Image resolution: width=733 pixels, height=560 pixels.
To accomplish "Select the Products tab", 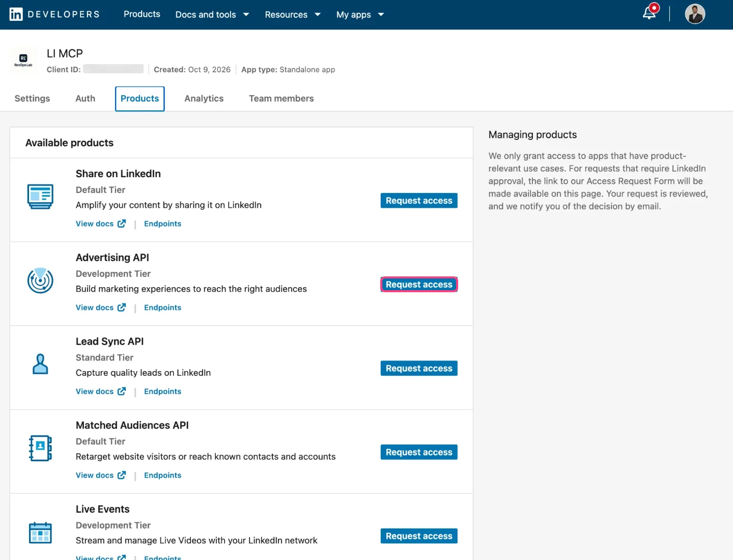I will pyautogui.click(x=140, y=99).
